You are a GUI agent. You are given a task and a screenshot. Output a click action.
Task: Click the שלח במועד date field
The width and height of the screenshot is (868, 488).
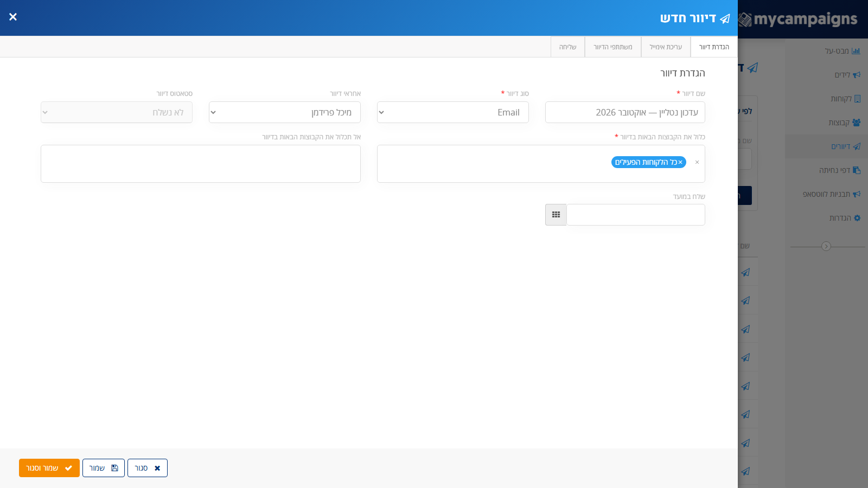pos(636,215)
